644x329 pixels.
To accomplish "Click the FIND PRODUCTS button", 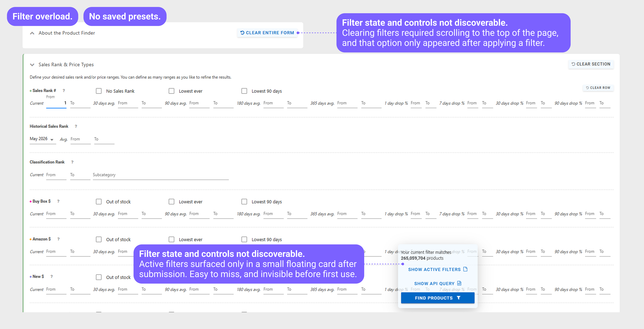I will point(438,298).
